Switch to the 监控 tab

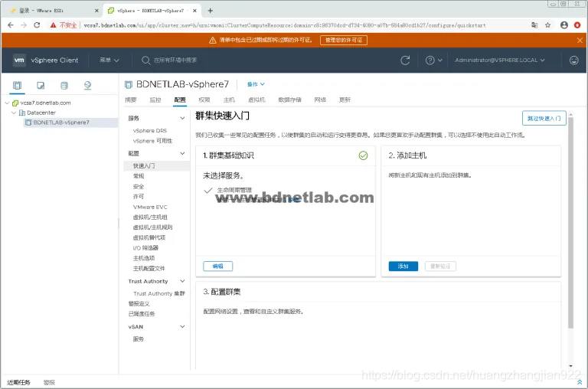click(155, 100)
